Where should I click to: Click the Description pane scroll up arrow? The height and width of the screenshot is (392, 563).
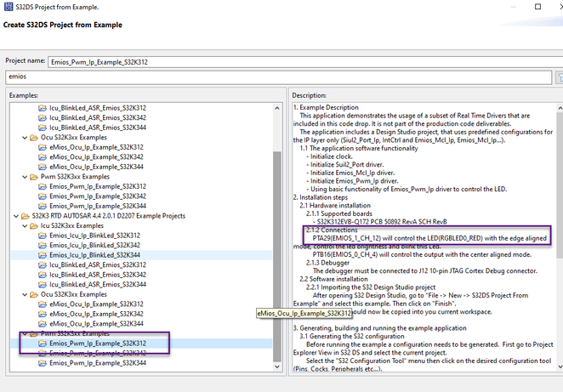tap(560, 108)
